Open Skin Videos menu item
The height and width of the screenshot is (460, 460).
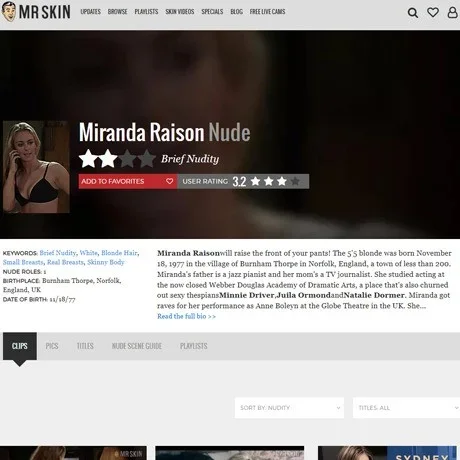(x=180, y=12)
